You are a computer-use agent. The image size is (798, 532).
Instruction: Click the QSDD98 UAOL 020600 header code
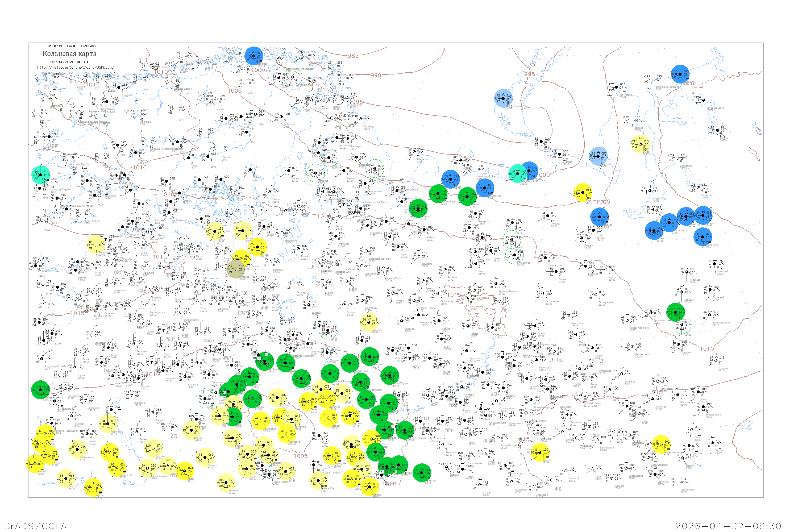tap(71, 46)
